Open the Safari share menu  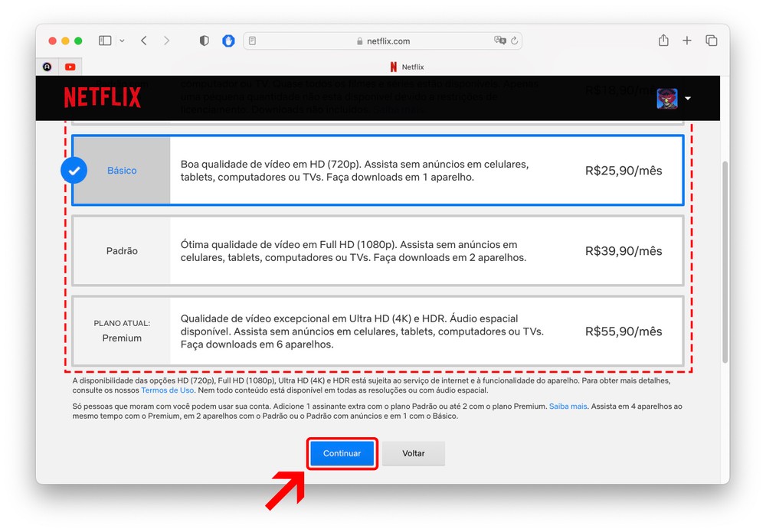point(663,41)
